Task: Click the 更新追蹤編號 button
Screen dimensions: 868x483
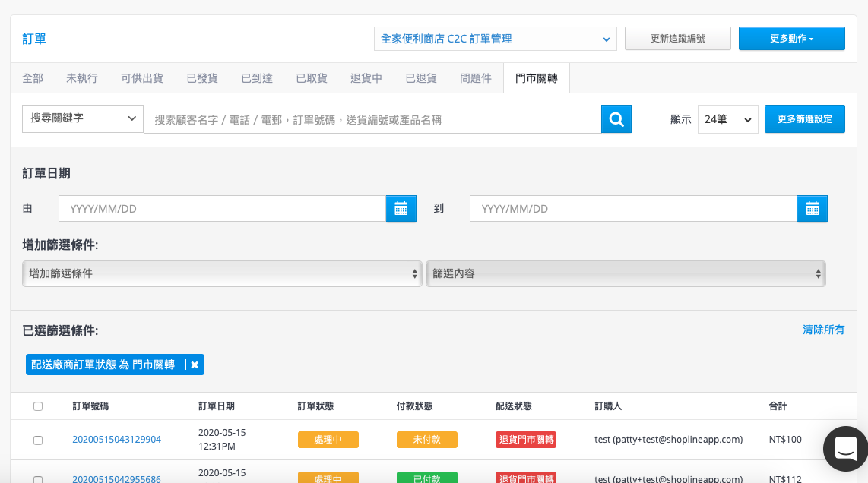Action: (x=677, y=39)
